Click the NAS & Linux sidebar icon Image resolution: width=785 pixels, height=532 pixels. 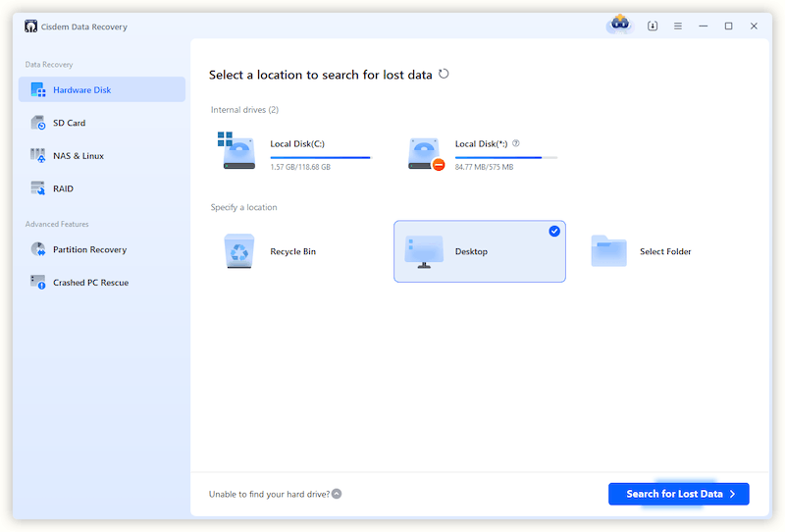pyautogui.click(x=38, y=156)
